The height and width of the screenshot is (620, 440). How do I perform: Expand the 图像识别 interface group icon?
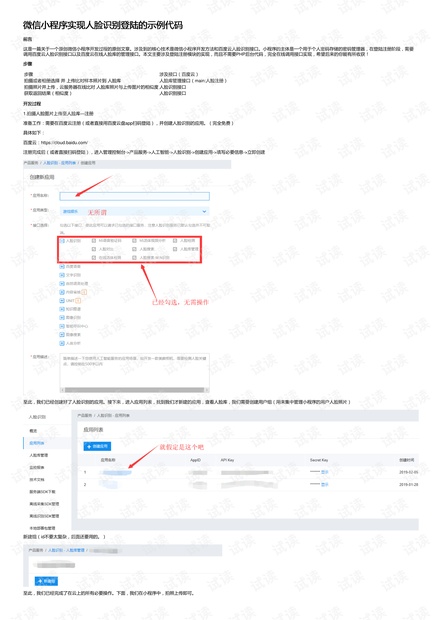62,318
